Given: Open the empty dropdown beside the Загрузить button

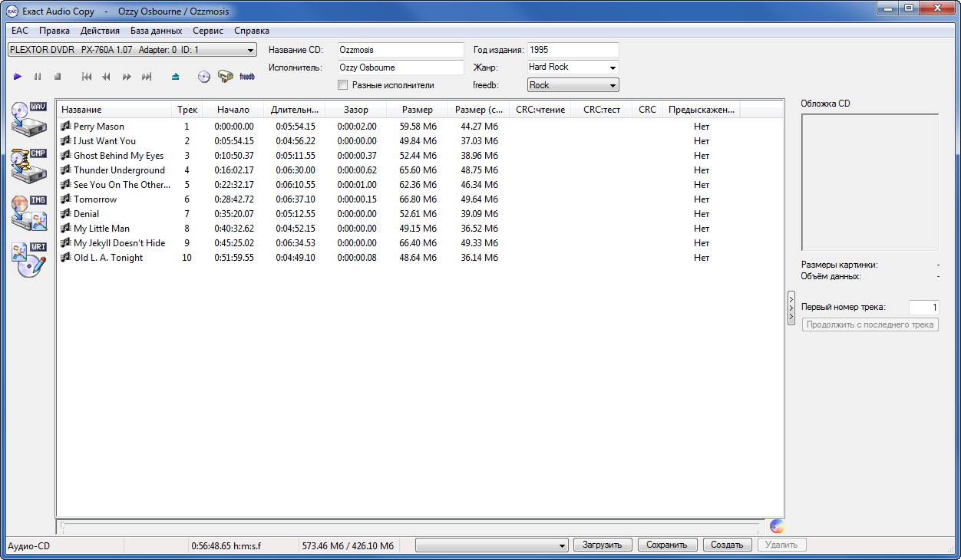Looking at the screenshot, I should click(x=491, y=545).
